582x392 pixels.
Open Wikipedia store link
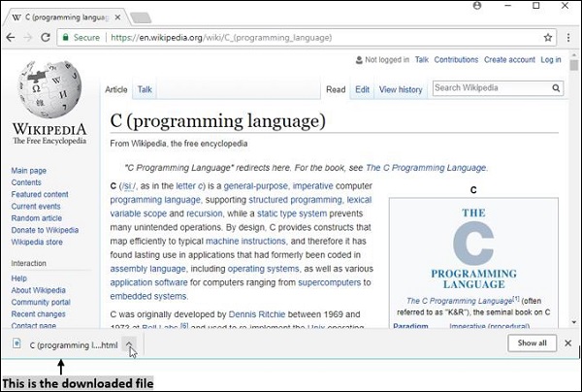pyautogui.click(x=37, y=242)
